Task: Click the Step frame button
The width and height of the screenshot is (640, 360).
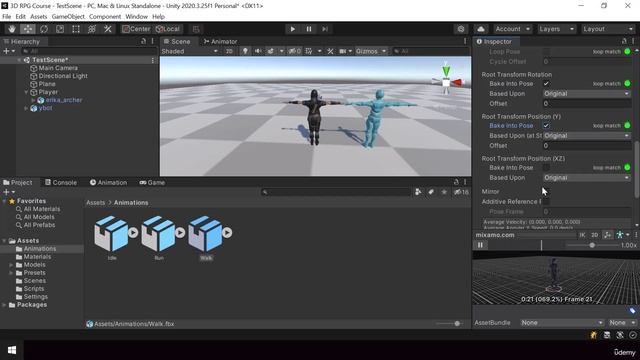Action: point(325,29)
